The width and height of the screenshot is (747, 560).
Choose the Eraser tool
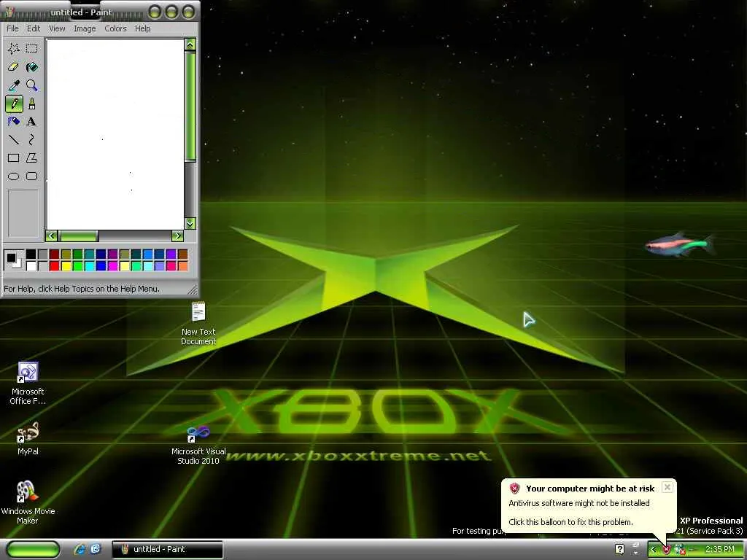(x=14, y=66)
